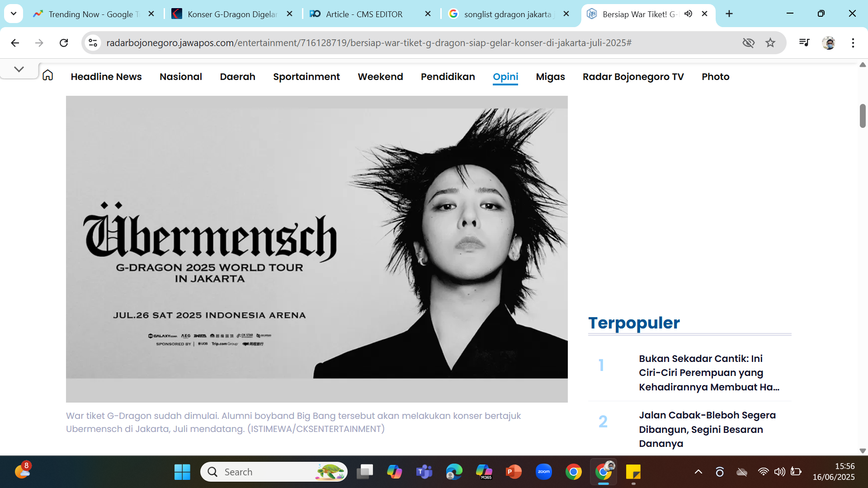
Task: Open Radar Bojonegoro TV link
Action: coord(633,77)
